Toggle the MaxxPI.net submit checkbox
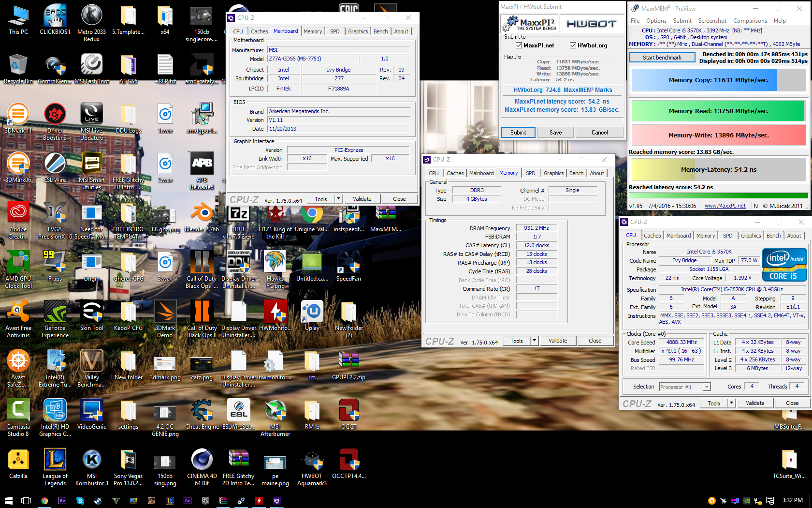This screenshot has height=508, width=812. tap(519, 45)
